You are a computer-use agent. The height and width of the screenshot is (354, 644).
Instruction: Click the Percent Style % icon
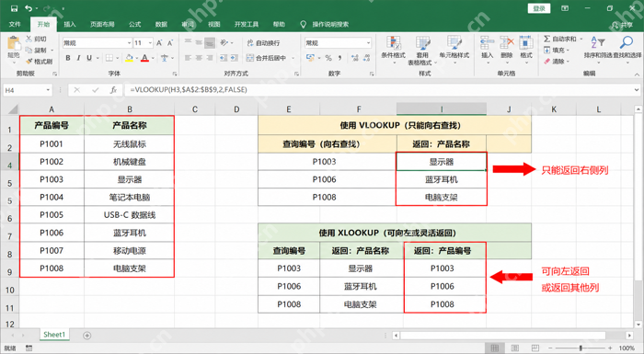(x=328, y=58)
